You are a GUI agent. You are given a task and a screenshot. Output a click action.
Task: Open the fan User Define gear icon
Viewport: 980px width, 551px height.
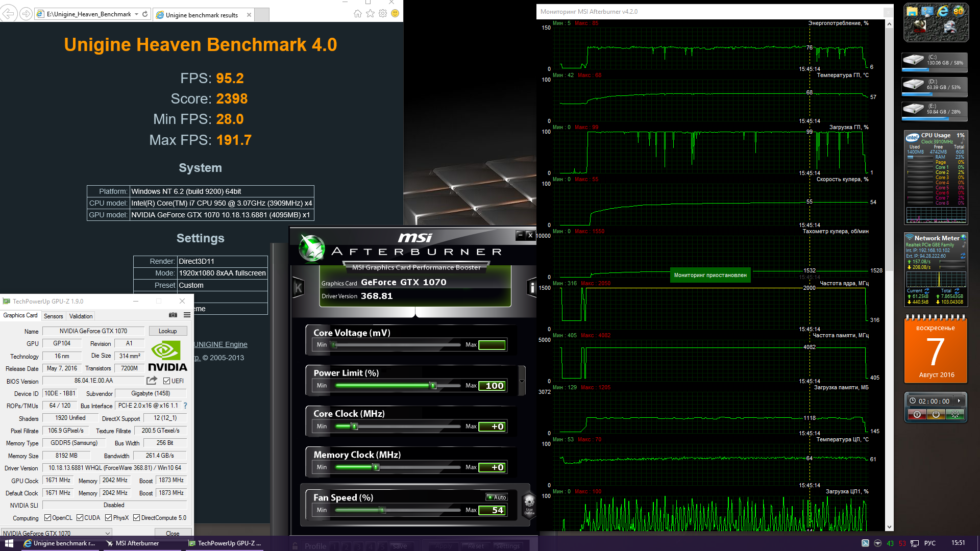(x=529, y=501)
